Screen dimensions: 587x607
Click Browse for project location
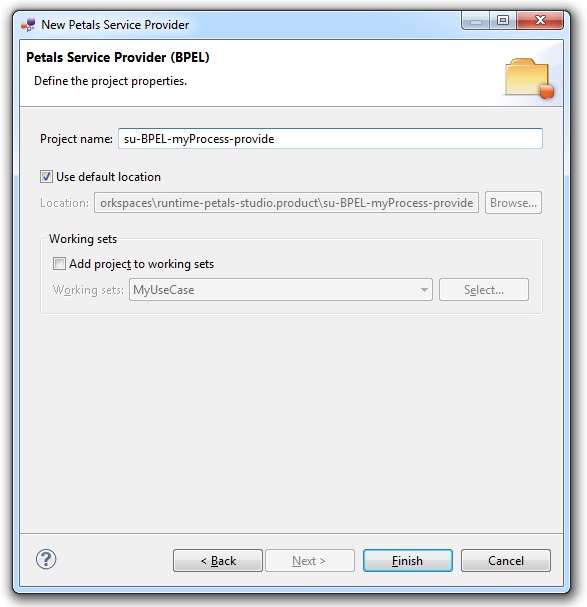point(513,203)
